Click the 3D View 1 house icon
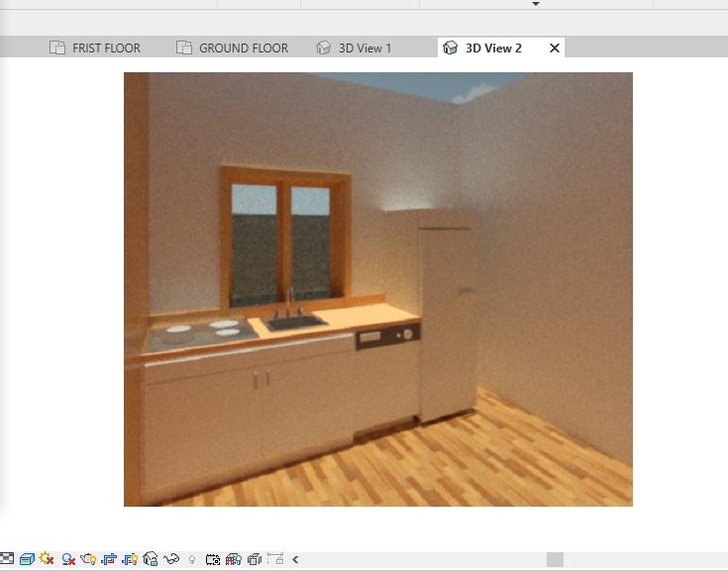The image size is (728, 572). tap(324, 48)
